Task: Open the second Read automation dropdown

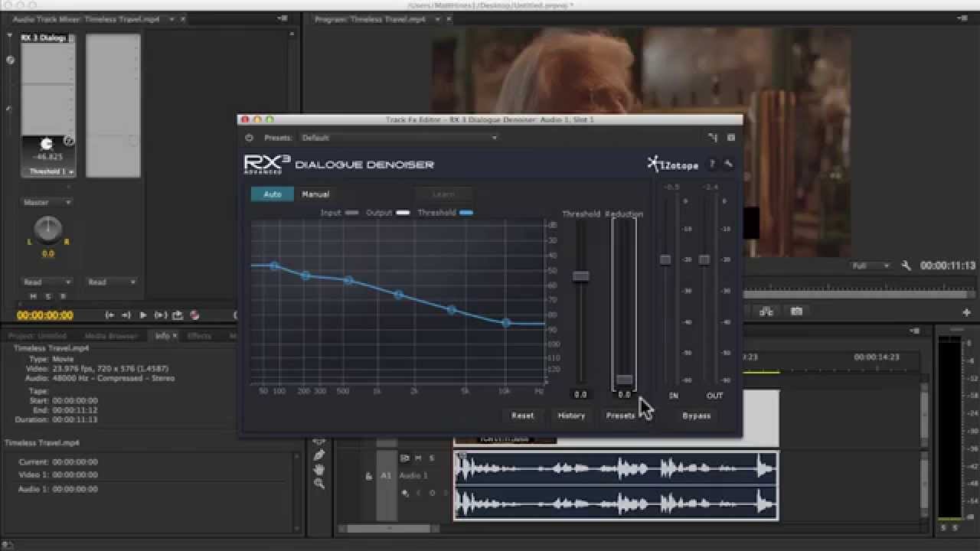Action: pos(112,282)
